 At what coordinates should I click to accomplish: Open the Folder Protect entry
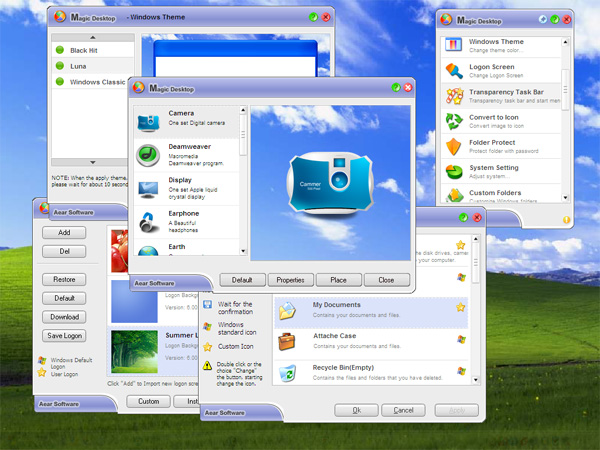pyautogui.click(x=501, y=146)
